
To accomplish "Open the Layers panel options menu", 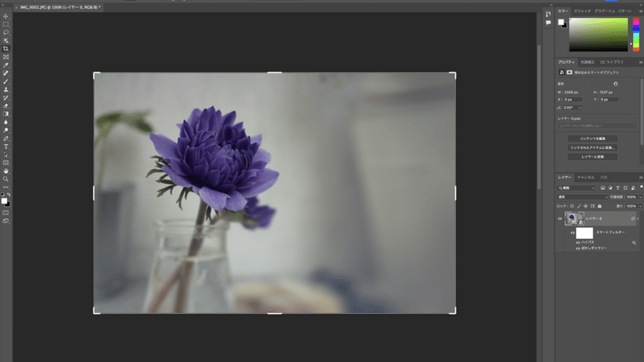I will click(x=641, y=177).
